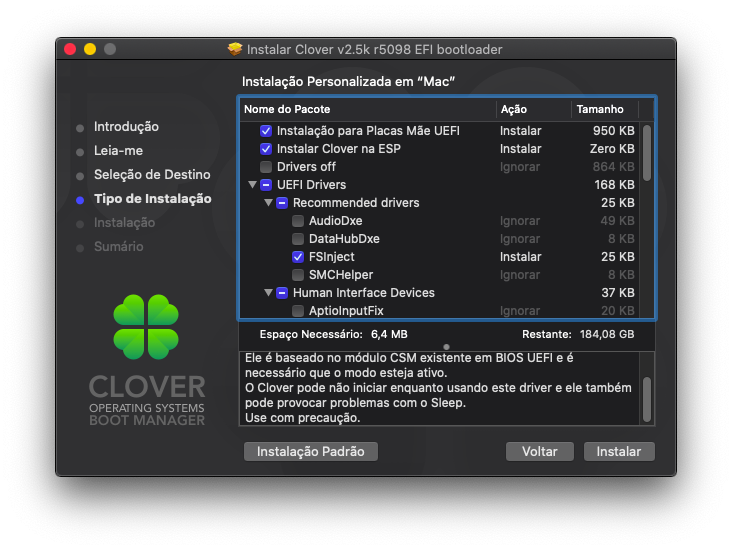The image size is (732, 550).
Task: Close the installer with red button
Action: point(70,49)
